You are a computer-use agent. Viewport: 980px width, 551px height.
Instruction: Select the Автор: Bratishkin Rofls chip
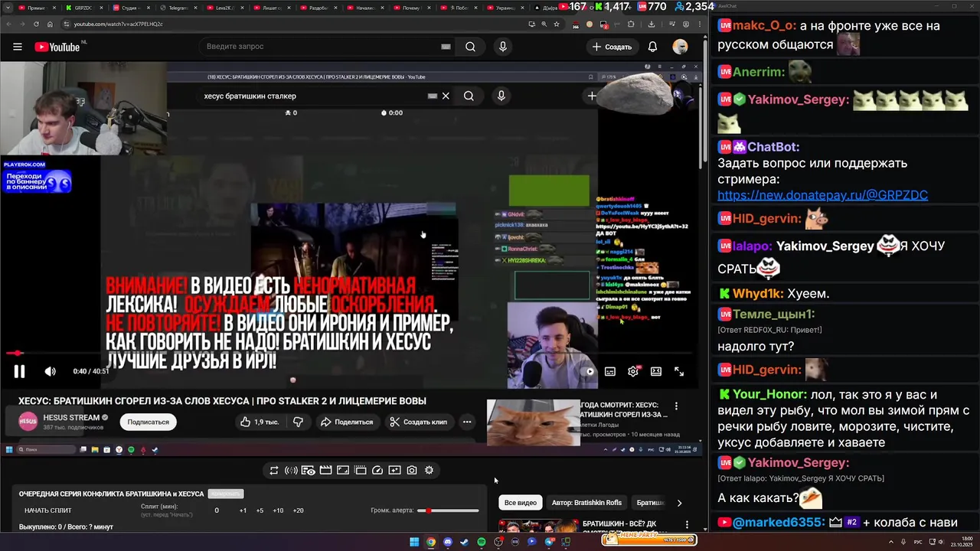coord(586,503)
